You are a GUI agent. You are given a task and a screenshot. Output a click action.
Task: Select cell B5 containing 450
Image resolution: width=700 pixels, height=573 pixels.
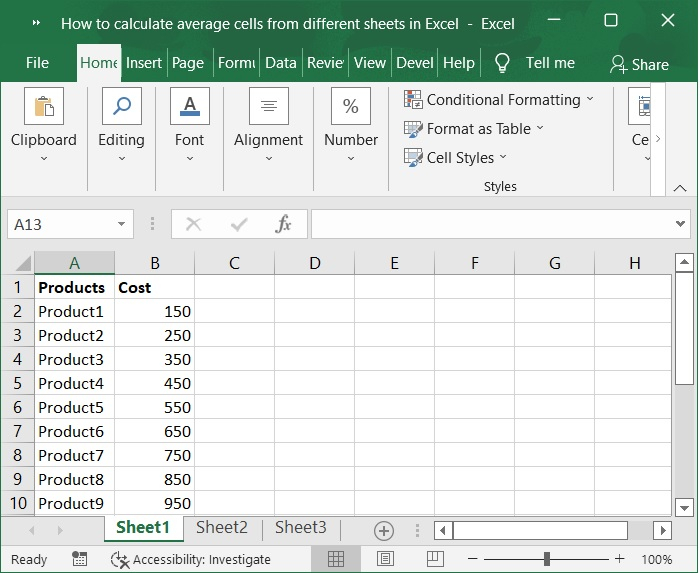(x=155, y=383)
